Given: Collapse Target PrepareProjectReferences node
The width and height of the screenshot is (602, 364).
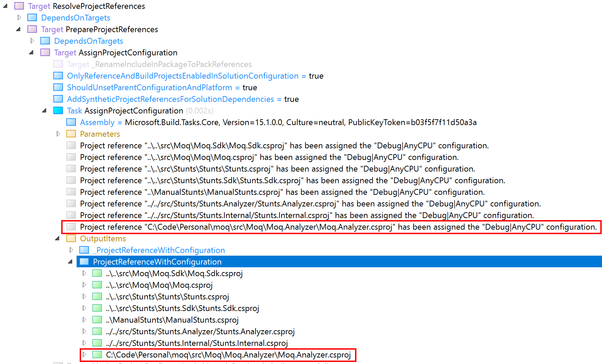Looking at the screenshot, I should click(18, 29).
